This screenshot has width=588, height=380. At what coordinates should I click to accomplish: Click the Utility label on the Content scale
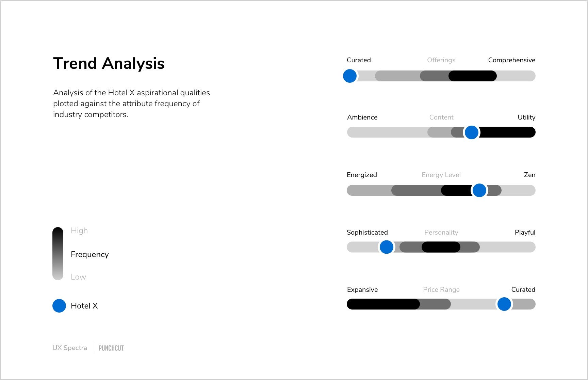pyautogui.click(x=526, y=117)
